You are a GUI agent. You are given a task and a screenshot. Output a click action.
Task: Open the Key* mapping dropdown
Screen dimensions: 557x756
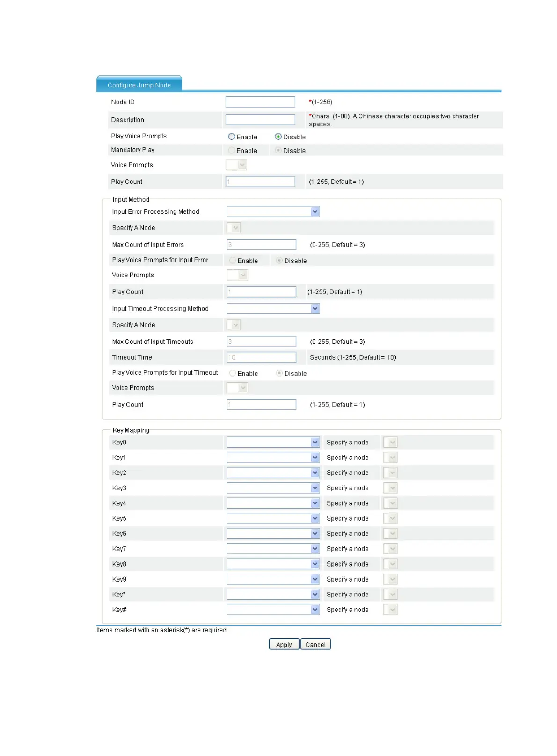pos(273,594)
